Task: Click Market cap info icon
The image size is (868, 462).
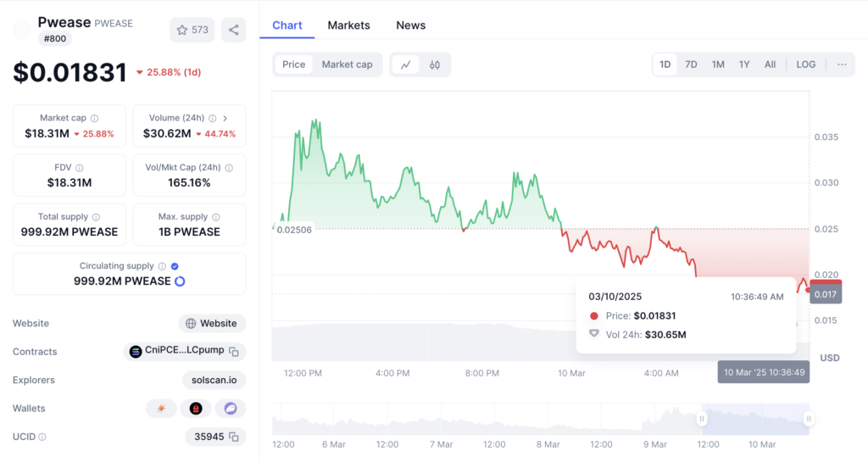Action: pyautogui.click(x=95, y=118)
